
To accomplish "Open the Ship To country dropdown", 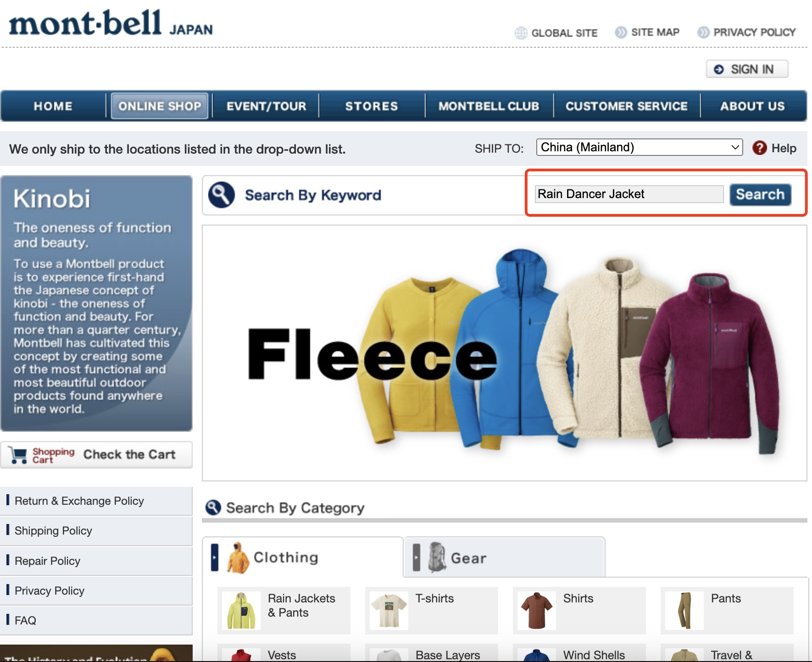I will (x=639, y=147).
